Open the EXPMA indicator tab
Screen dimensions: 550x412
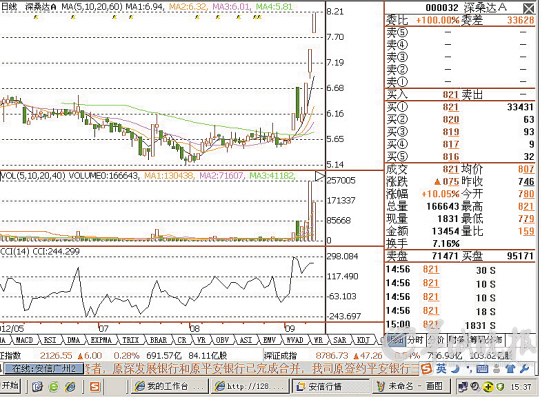pyautogui.click(x=101, y=340)
